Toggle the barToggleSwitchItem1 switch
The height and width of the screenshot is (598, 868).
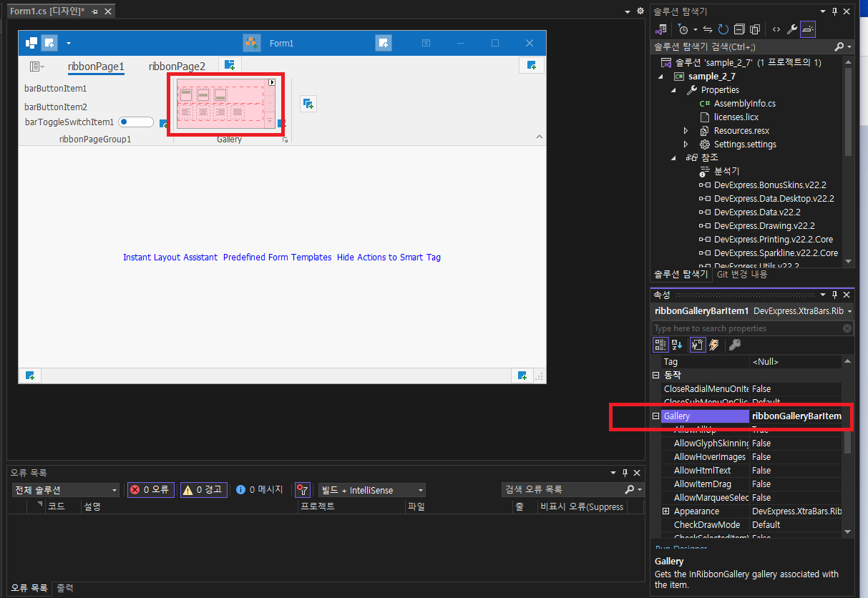click(136, 122)
